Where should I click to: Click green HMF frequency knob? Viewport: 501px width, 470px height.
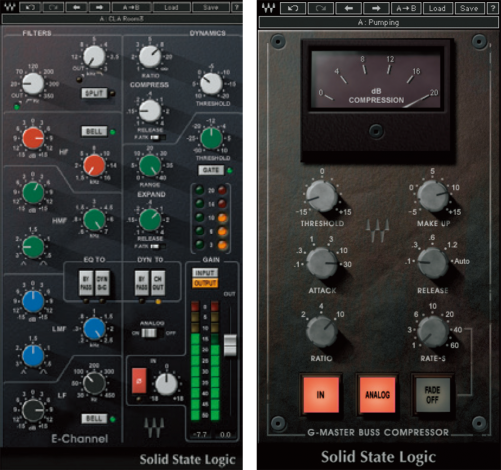point(94,220)
